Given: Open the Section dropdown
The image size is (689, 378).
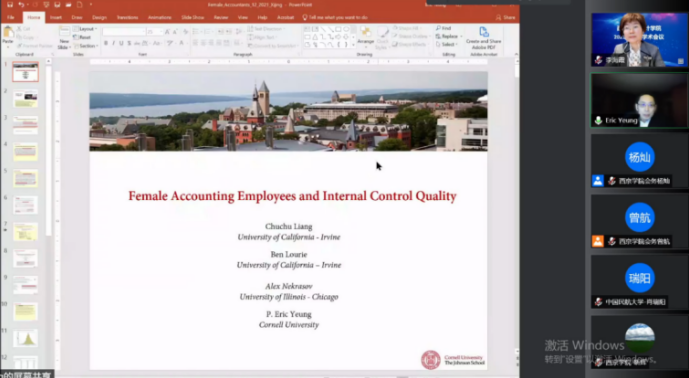Looking at the screenshot, I should 86,46.
